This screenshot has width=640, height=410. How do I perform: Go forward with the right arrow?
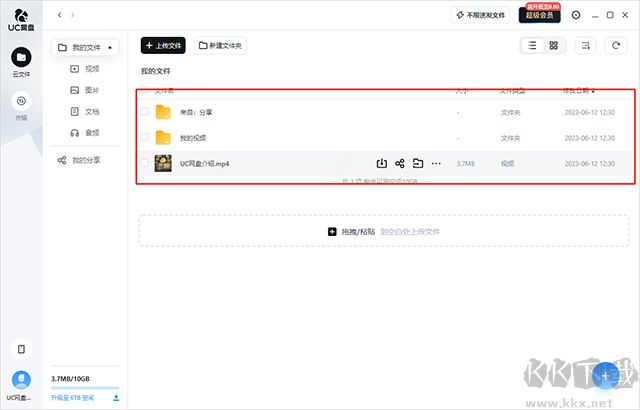[73, 15]
